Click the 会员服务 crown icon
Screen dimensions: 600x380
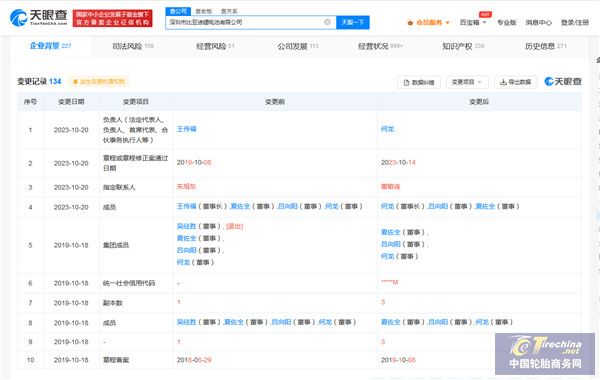pyautogui.click(x=410, y=23)
